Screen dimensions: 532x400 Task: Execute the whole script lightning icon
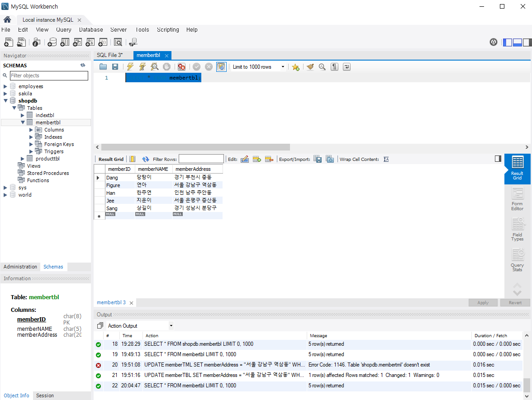coord(130,67)
